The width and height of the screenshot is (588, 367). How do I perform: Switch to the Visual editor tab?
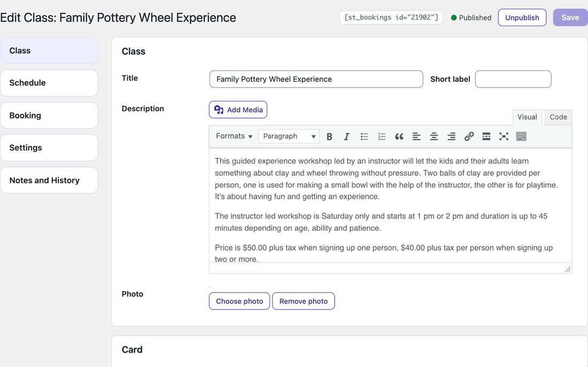pyautogui.click(x=527, y=117)
